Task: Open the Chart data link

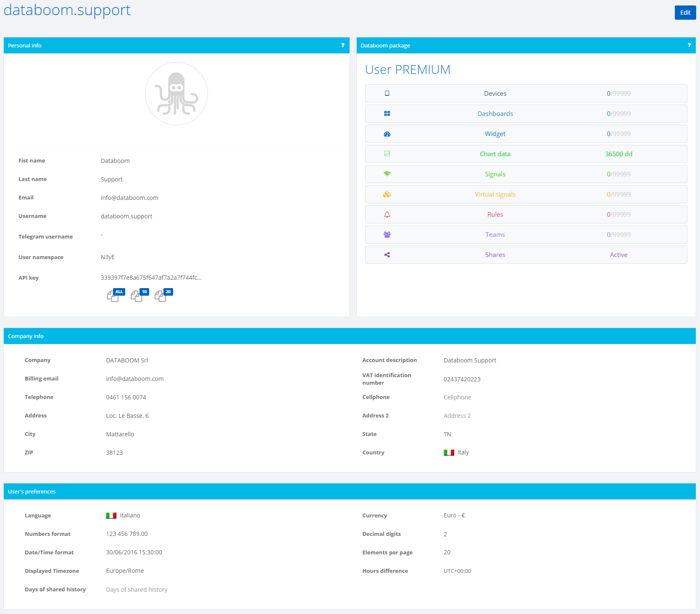Action: [x=495, y=154]
